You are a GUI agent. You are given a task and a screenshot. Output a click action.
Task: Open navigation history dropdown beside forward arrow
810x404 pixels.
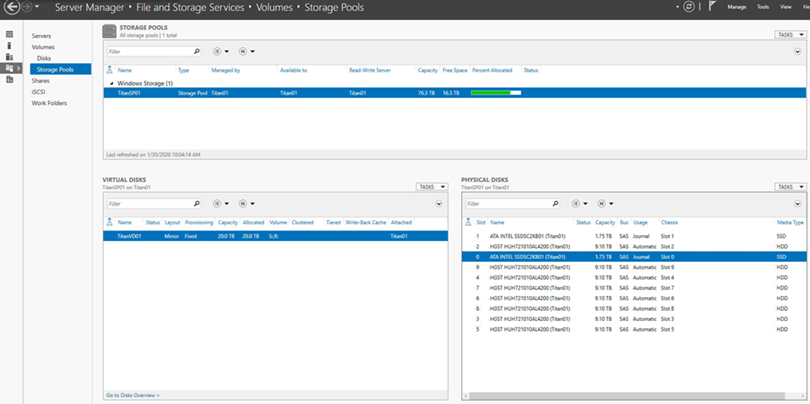click(37, 8)
